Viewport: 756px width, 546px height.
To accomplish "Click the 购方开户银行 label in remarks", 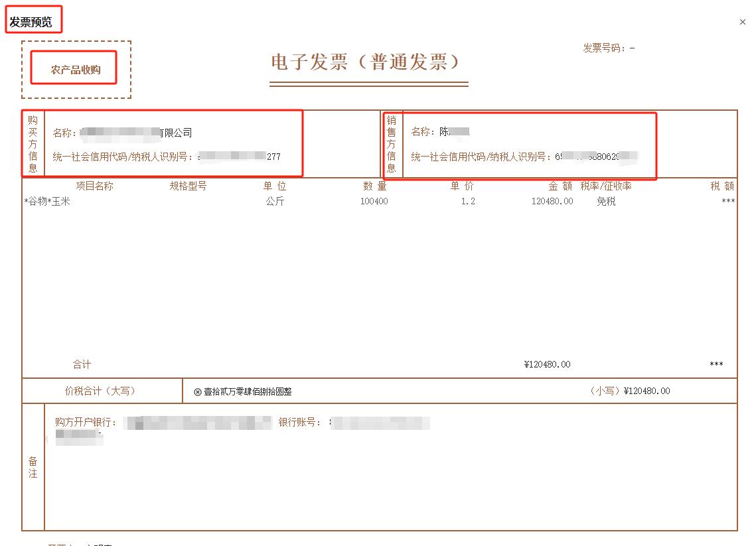I will pos(86,423).
